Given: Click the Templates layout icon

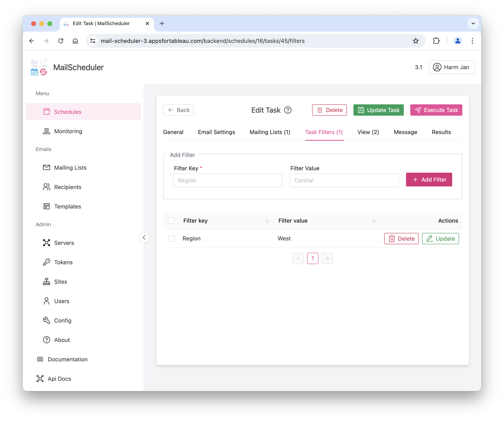Looking at the screenshot, I should point(46,206).
